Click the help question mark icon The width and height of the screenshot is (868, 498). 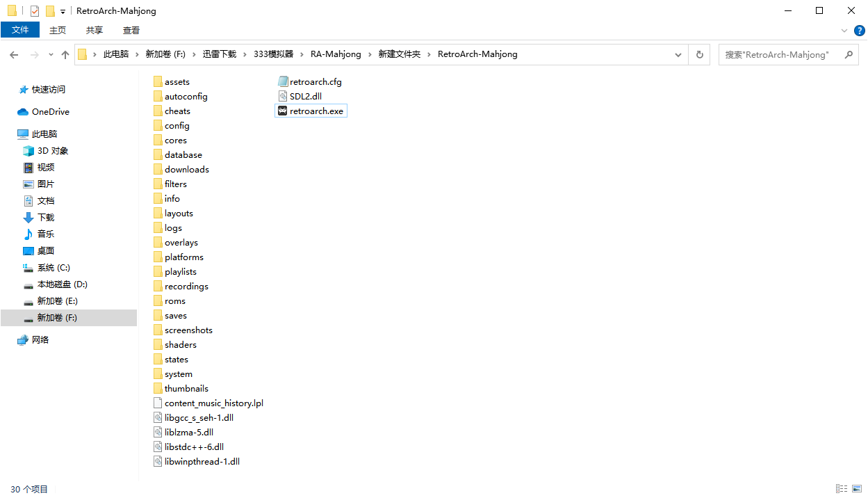(x=860, y=31)
